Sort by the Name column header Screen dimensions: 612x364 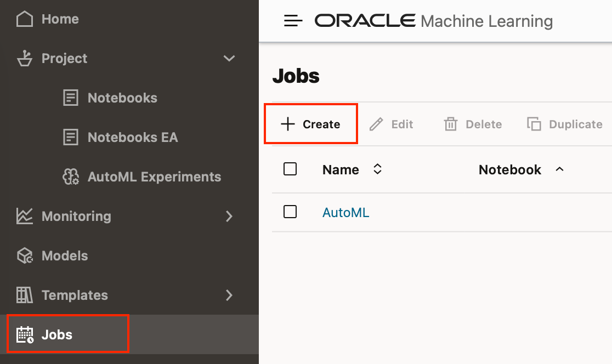(x=341, y=169)
